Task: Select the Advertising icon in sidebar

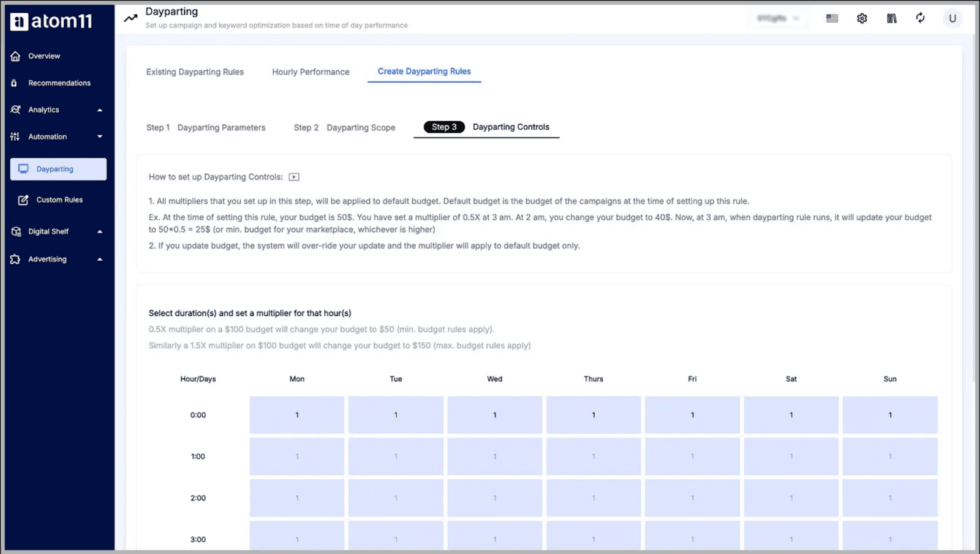Action: [x=15, y=259]
